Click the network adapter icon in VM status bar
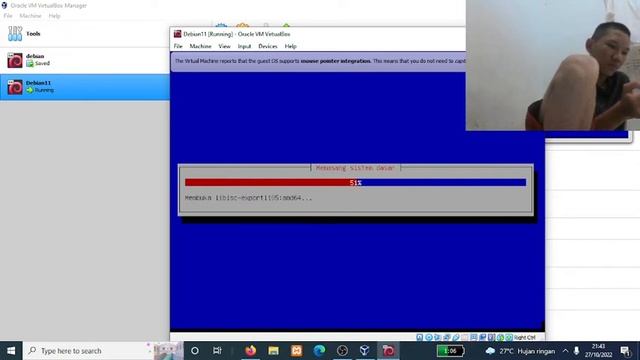Screen dimensions: 640x360 point(447,337)
